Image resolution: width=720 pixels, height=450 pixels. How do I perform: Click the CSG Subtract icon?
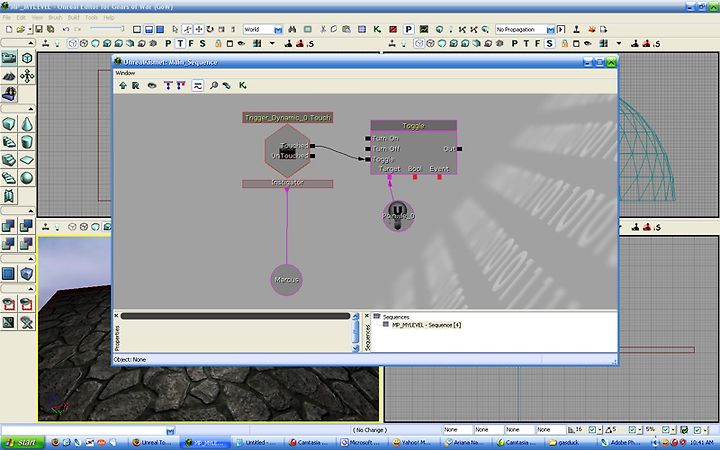point(27,225)
